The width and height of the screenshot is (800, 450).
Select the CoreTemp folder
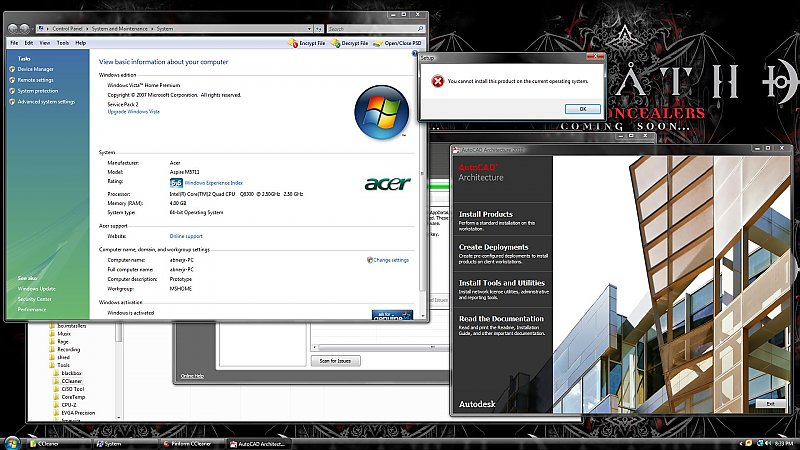69,397
